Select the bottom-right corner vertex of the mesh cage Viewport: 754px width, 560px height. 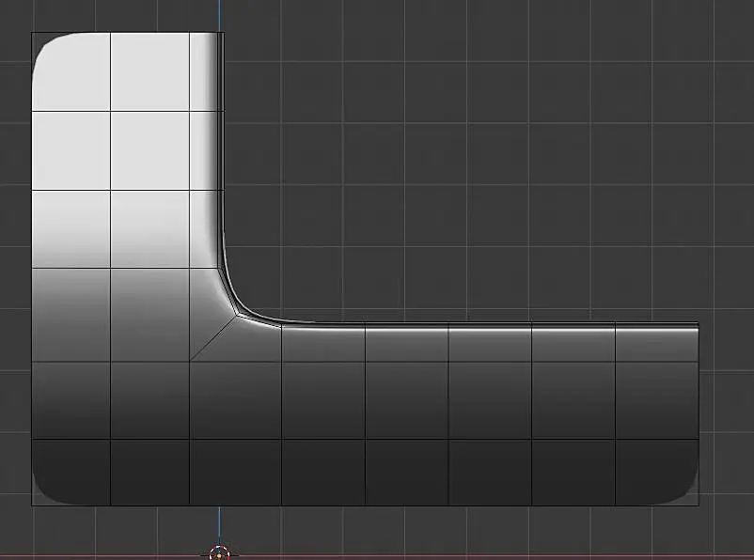699,506
